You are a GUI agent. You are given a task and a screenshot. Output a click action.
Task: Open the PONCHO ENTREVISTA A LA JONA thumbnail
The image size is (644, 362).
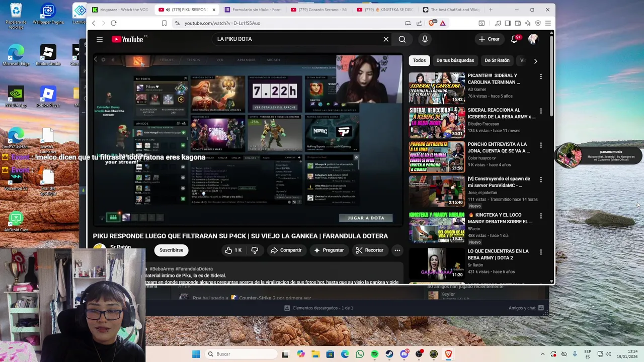click(437, 156)
